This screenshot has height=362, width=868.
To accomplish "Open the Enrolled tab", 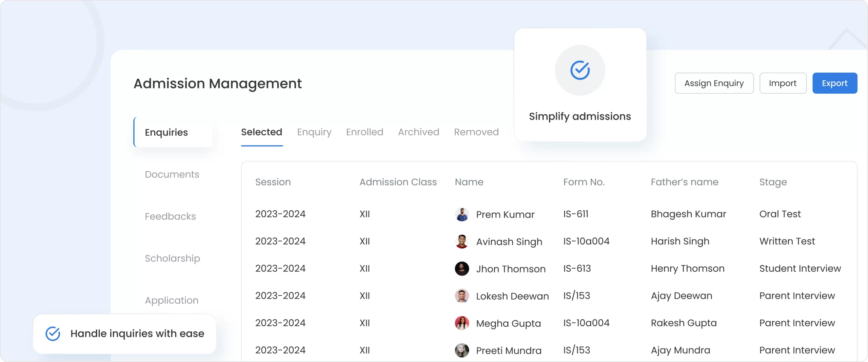I will coord(364,132).
